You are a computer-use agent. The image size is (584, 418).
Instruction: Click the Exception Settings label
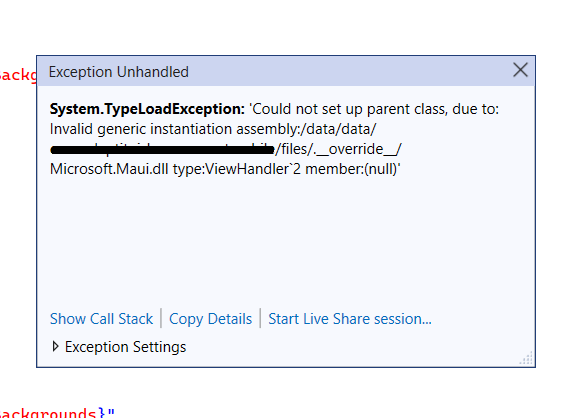[x=126, y=347]
